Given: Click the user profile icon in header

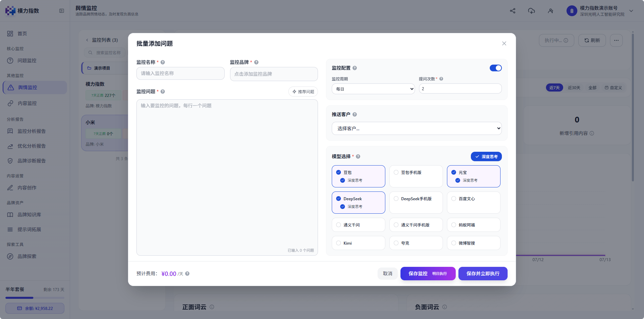Looking at the screenshot, I should (x=550, y=11).
